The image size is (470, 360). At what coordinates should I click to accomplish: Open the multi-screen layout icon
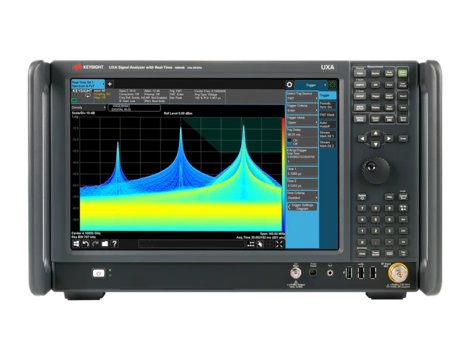tap(251, 244)
